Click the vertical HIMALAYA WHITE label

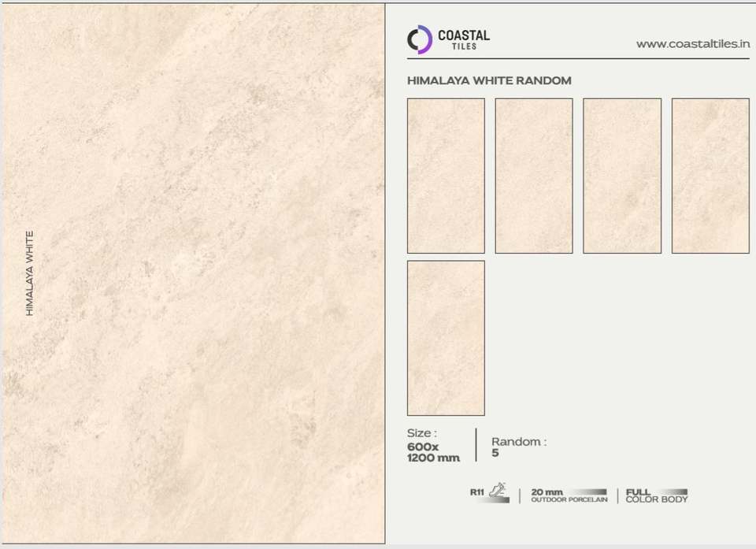coord(29,273)
